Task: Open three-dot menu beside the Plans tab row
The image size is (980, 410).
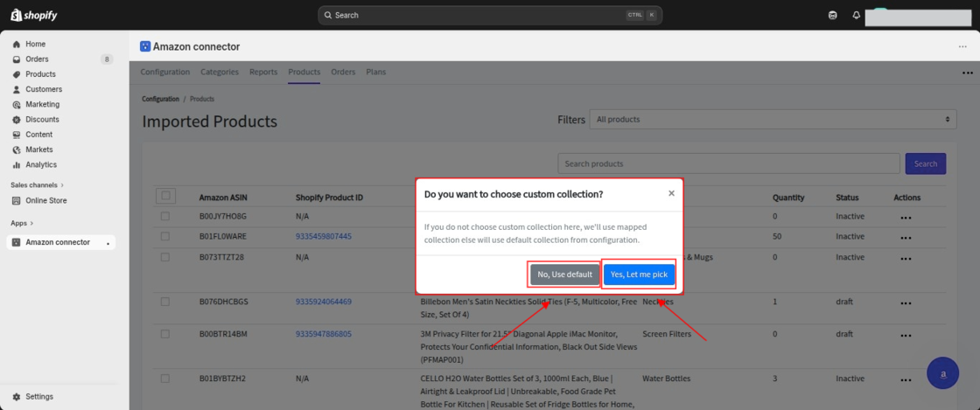Action: [968, 73]
